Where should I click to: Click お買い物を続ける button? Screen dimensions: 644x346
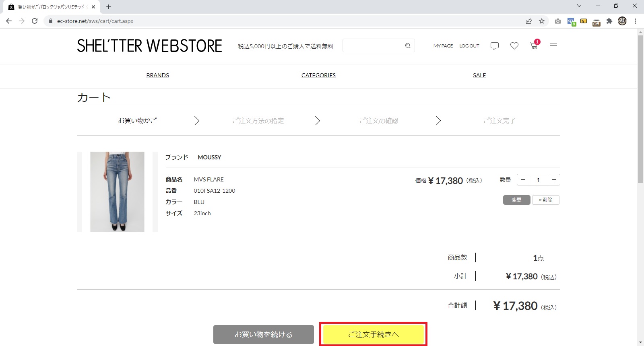pos(264,334)
